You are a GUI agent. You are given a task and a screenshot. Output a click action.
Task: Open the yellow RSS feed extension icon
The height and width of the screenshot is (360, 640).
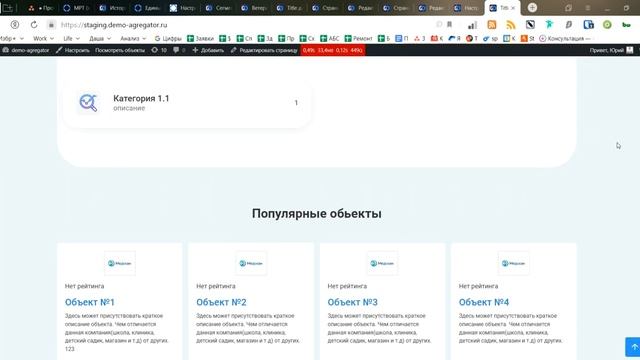511,24
